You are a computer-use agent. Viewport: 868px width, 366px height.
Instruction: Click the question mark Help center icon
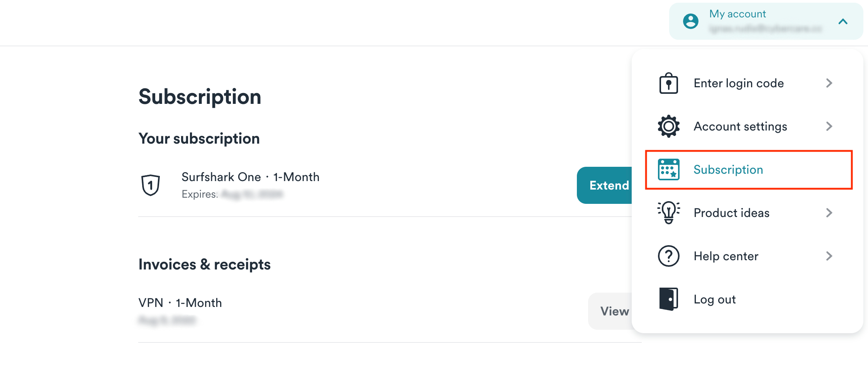click(668, 256)
